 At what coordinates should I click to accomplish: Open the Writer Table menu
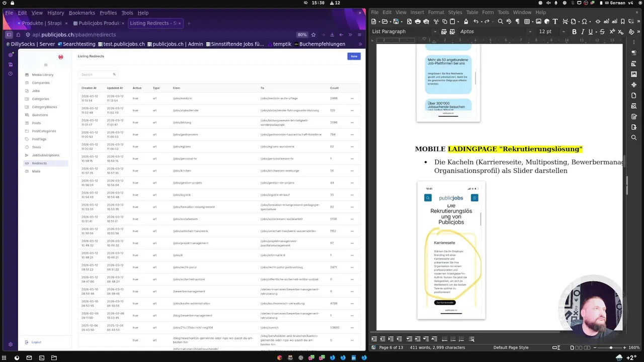472,13
